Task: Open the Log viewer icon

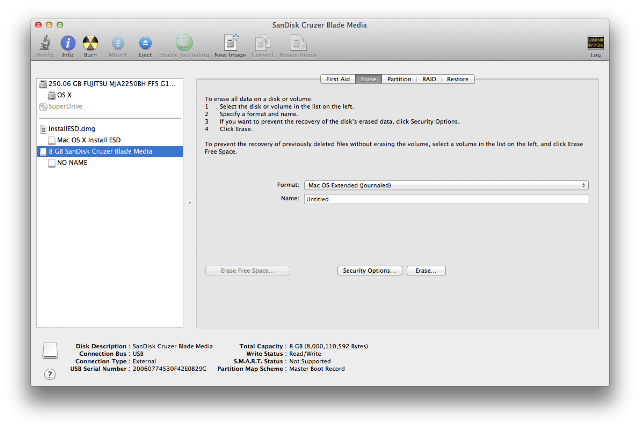Action: [596, 42]
